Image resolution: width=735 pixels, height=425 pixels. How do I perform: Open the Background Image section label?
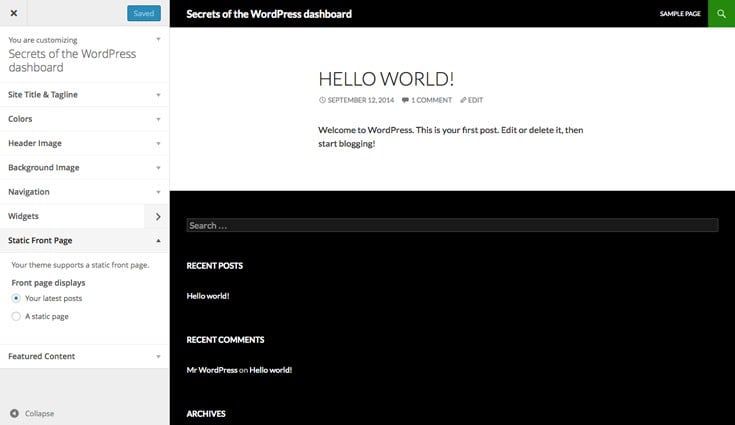click(44, 168)
